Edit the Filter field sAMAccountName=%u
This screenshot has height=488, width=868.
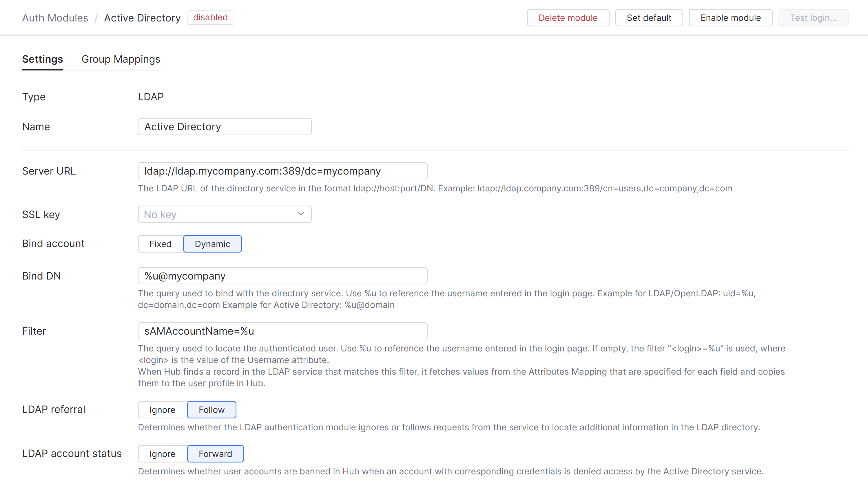pos(282,331)
